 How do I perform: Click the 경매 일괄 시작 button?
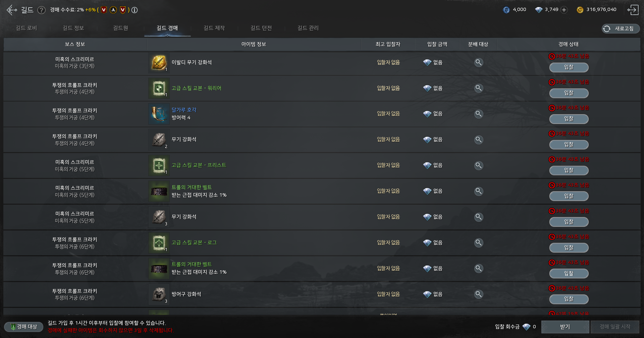(615, 327)
